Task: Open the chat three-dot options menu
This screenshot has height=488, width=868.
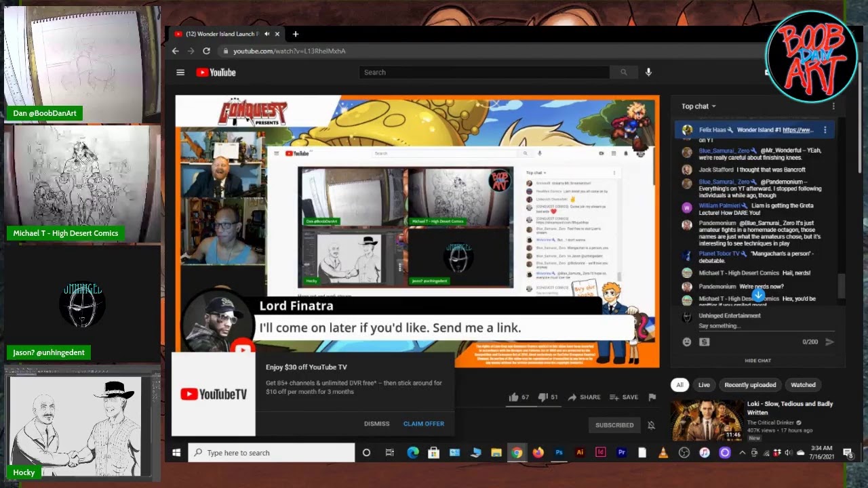Action: (833, 106)
